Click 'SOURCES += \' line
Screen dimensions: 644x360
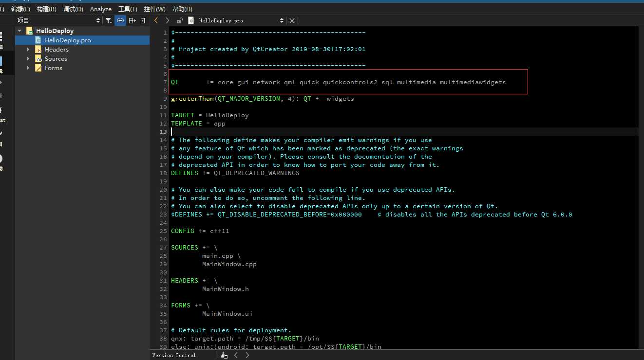point(194,248)
